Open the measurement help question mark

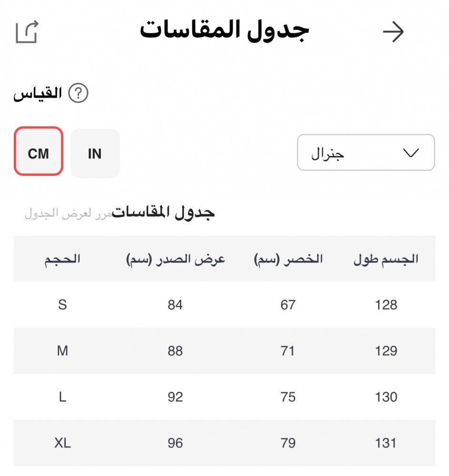point(79,94)
